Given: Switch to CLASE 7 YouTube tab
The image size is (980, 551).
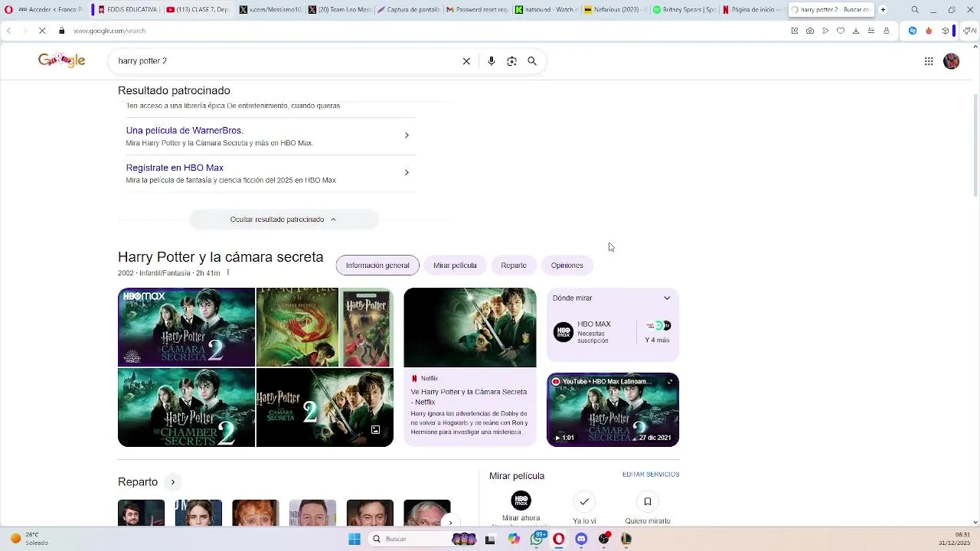Looking at the screenshot, I should (197, 10).
